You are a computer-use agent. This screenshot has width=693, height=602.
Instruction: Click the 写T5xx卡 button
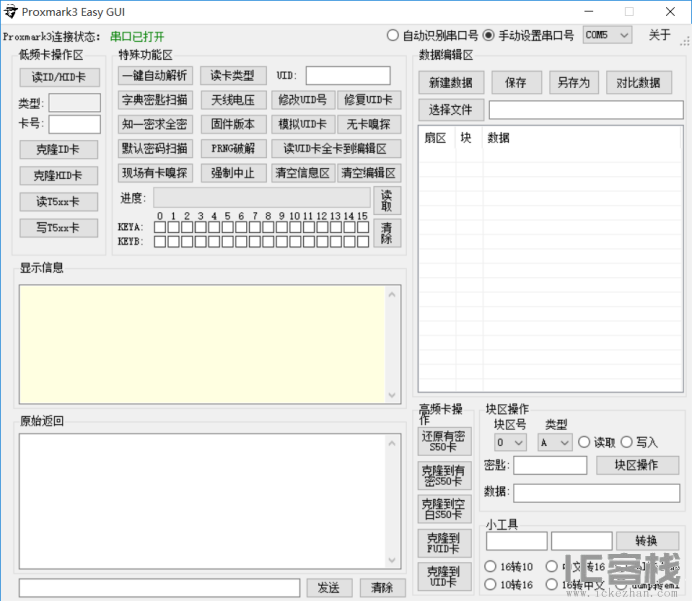click(x=58, y=228)
